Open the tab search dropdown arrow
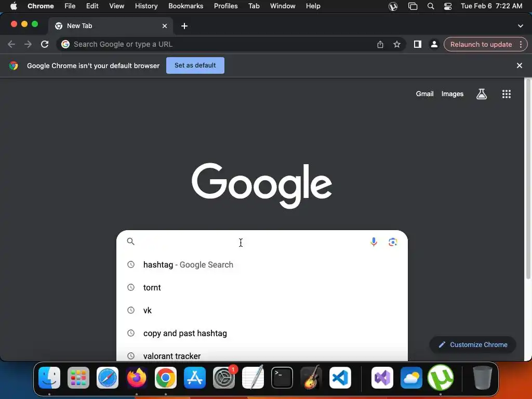Screen dimensions: 532x399 tap(520, 26)
